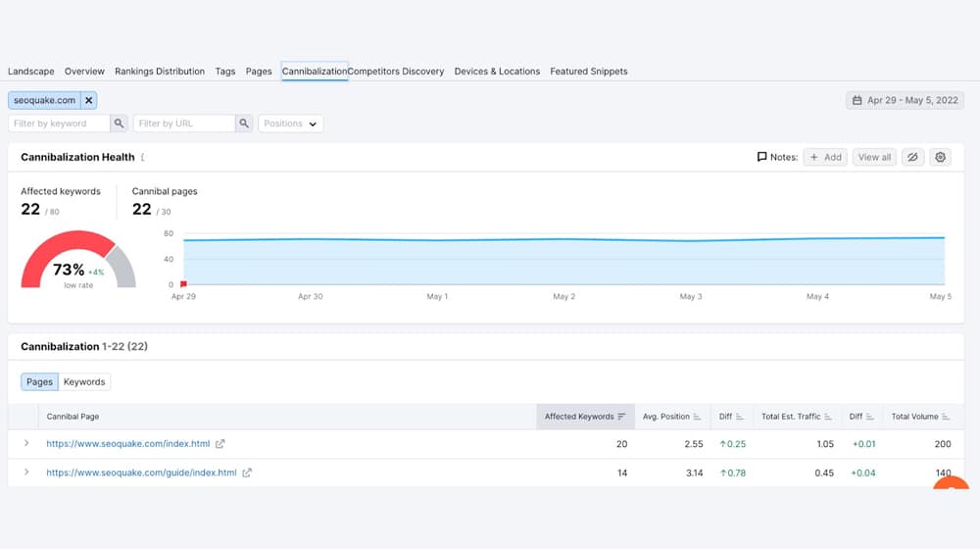980x549 pixels.
Task: Click the Notes speech-bubble icon
Action: coord(761,157)
